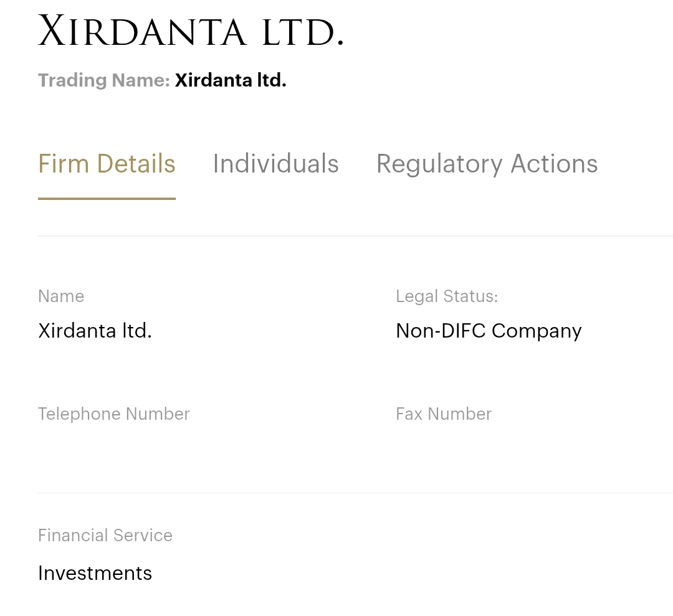Click the empty value under Fax Number
The image size is (673, 616).
click(x=444, y=448)
